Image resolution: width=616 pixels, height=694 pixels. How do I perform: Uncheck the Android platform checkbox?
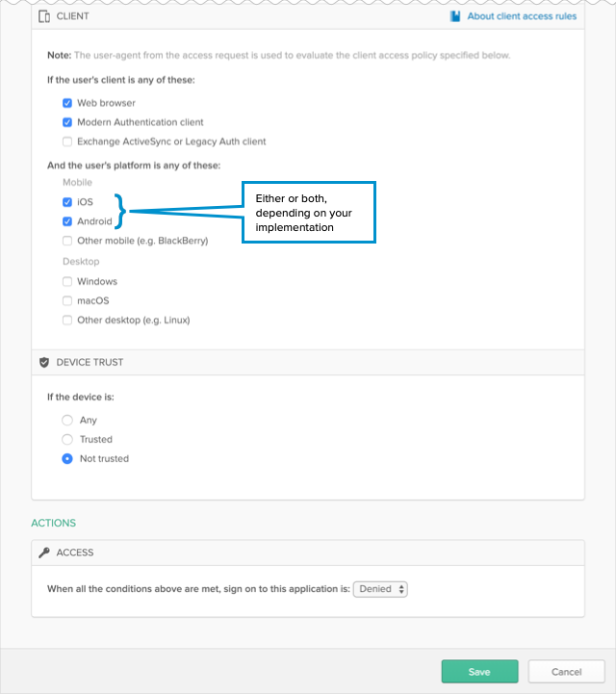(x=67, y=221)
